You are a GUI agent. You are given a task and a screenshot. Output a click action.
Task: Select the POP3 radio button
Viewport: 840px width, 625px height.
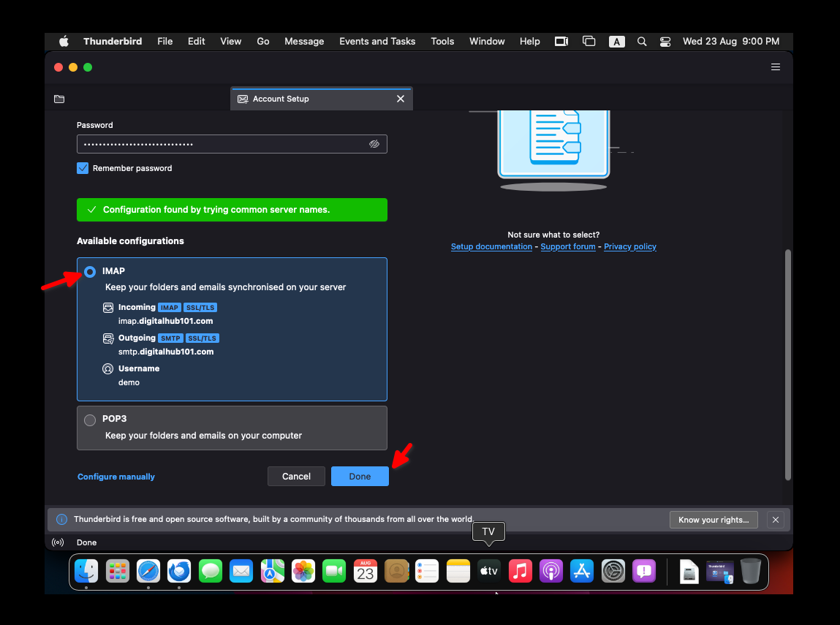pyautogui.click(x=90, y=420)
